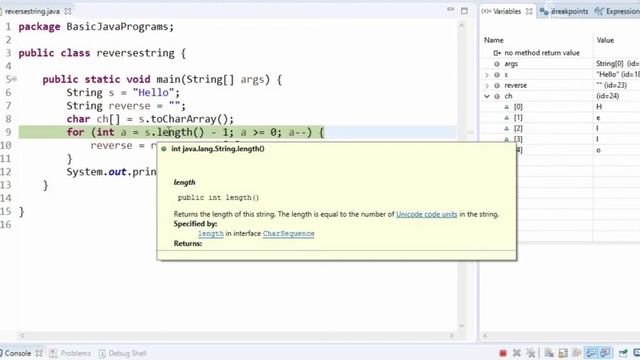
Task: Click Remove All Terminated Launches icon
Action: tap(530, 353)
